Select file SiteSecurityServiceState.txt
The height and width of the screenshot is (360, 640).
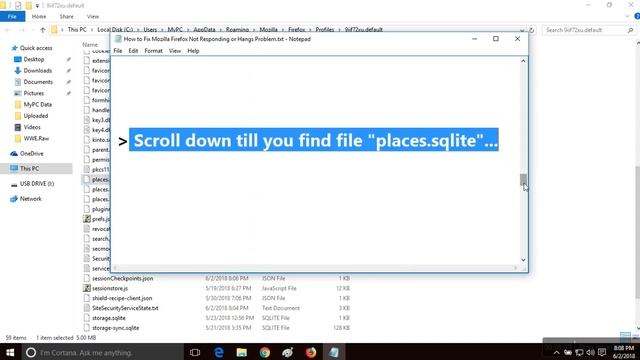(125, 308)
